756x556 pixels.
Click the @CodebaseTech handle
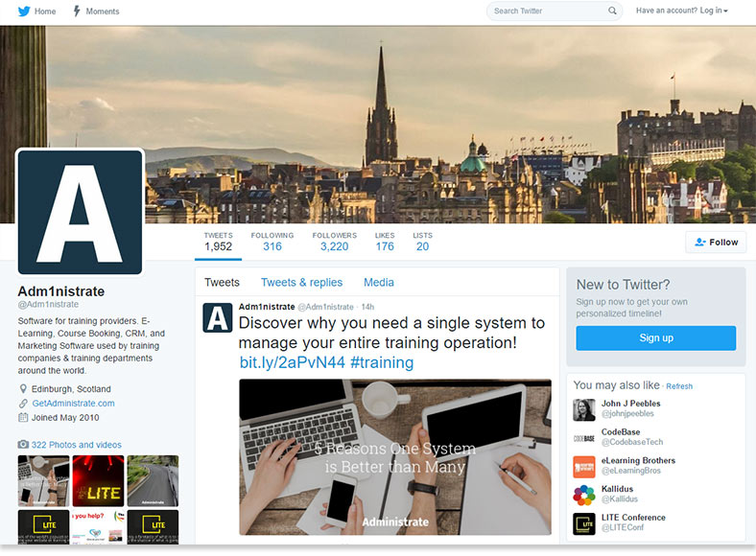coord(632,442)
